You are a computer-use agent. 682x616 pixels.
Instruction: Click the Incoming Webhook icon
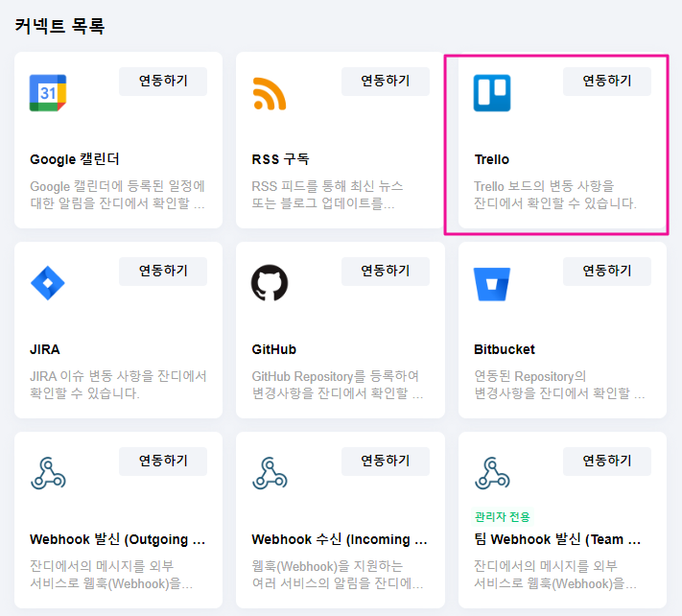(x=270, y=473)
